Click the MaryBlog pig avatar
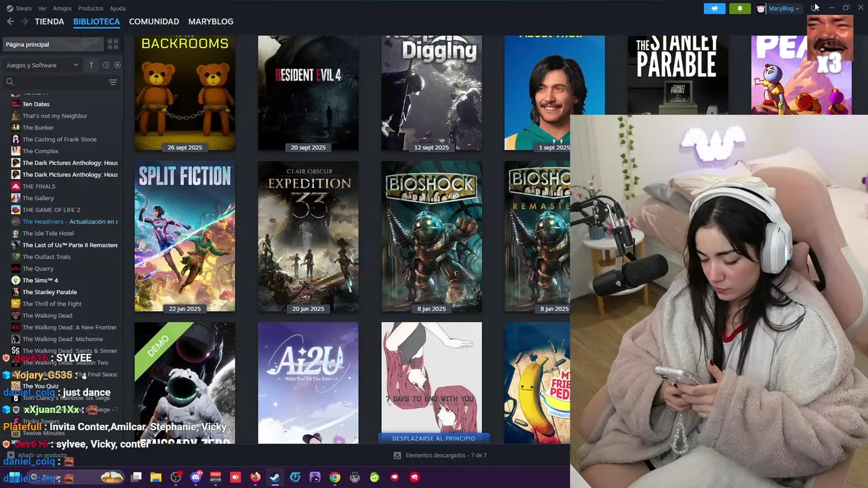The width and height of the screenshot is (868, 488). click(761, 8)
